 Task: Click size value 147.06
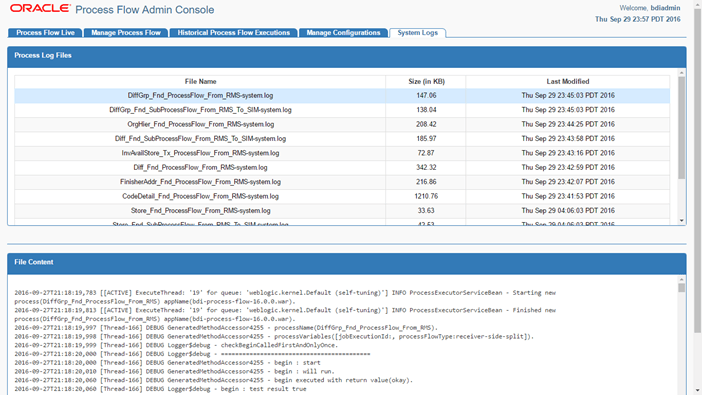coord(426,95)
